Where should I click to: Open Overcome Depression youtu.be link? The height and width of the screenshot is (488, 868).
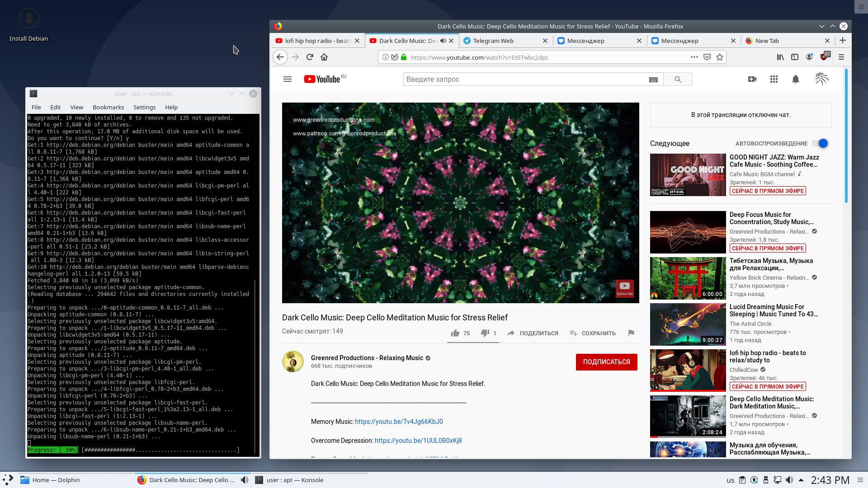coord(418,441)
